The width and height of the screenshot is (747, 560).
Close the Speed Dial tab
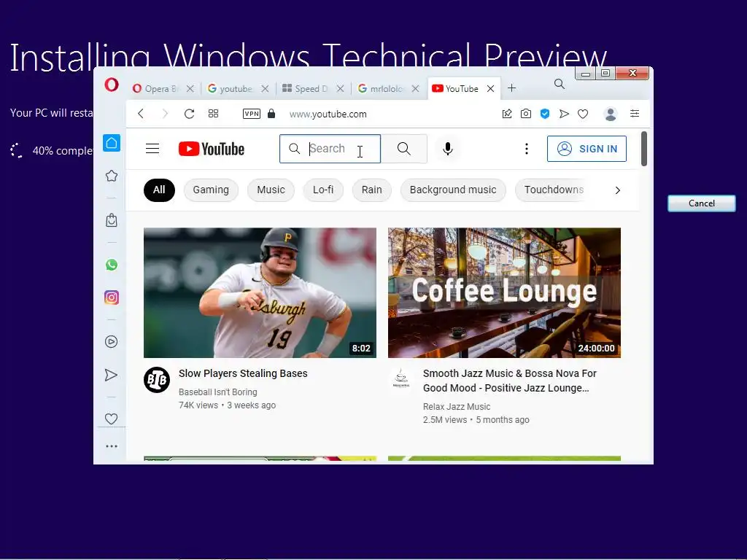click(x=340, y=88)
